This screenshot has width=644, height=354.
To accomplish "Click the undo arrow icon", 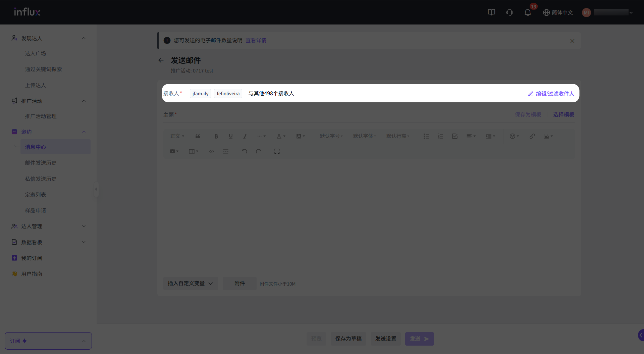I will 244,151.
